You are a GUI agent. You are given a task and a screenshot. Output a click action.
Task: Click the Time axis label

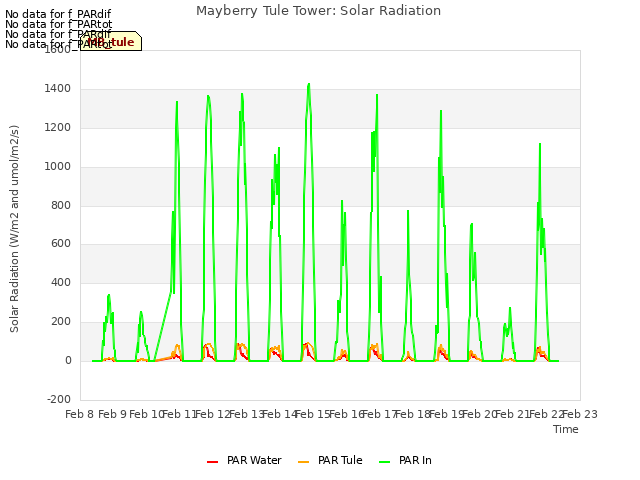(x=566, y=429)
